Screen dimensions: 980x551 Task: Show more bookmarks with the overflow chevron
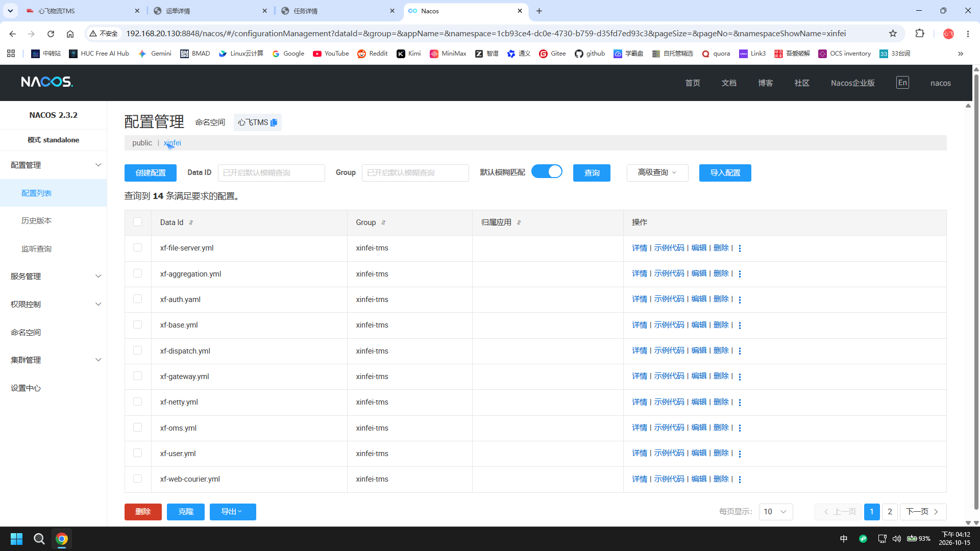coord(961,54)
